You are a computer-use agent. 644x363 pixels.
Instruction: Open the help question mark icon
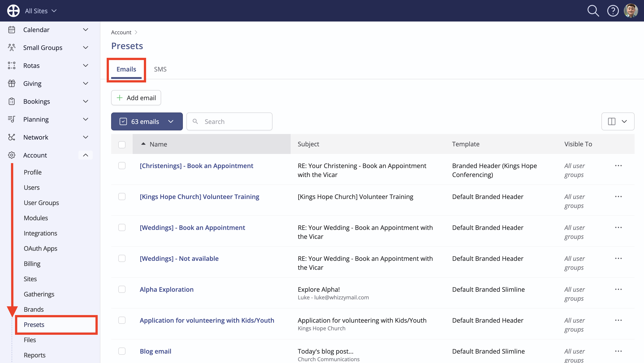pyautogui.click(x=613, y=11)
